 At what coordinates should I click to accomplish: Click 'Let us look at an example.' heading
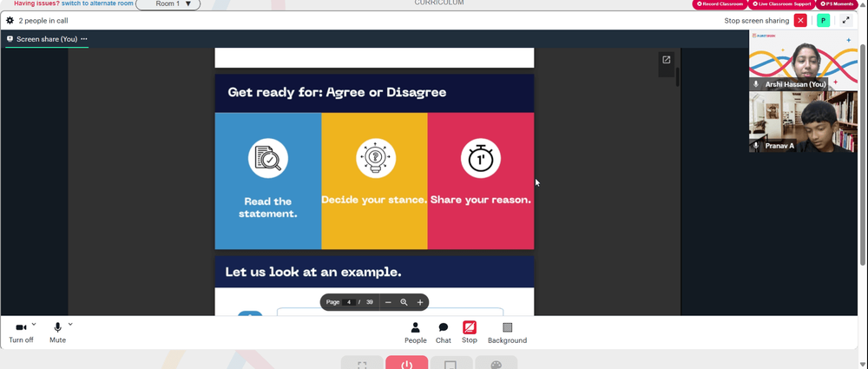(313, 272)
